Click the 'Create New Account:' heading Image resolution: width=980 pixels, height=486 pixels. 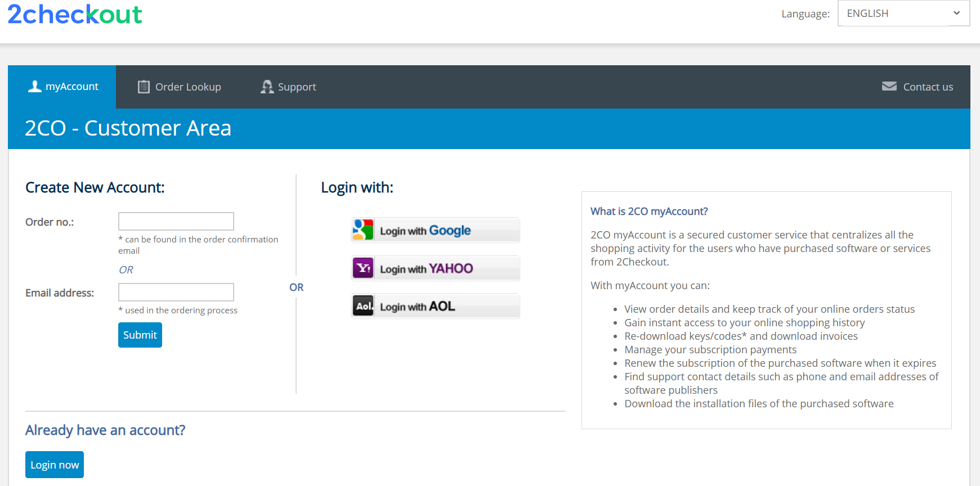[x=95, y=187]
